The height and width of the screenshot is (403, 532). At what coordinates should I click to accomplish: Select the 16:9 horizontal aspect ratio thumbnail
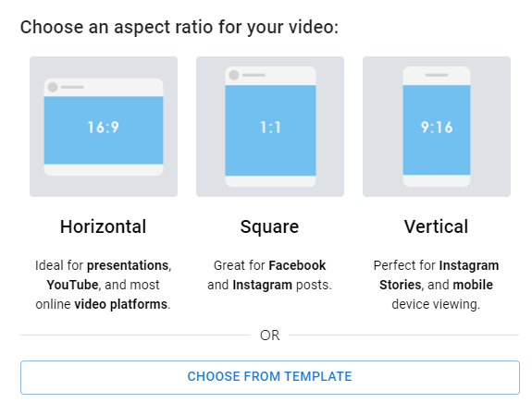(104, 127)
